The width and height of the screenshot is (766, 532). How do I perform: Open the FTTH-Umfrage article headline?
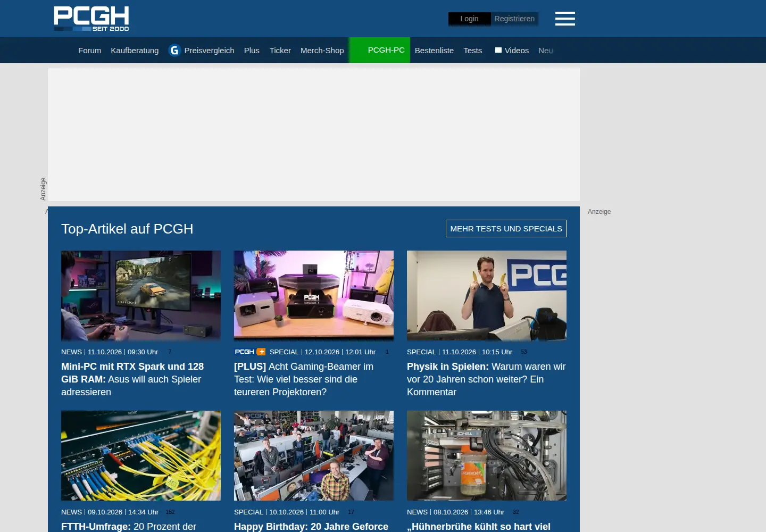[129, 527]
